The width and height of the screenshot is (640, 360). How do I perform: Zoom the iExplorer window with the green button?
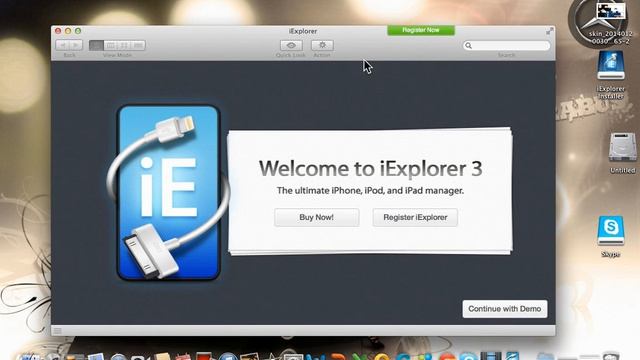tap(78, 31)
